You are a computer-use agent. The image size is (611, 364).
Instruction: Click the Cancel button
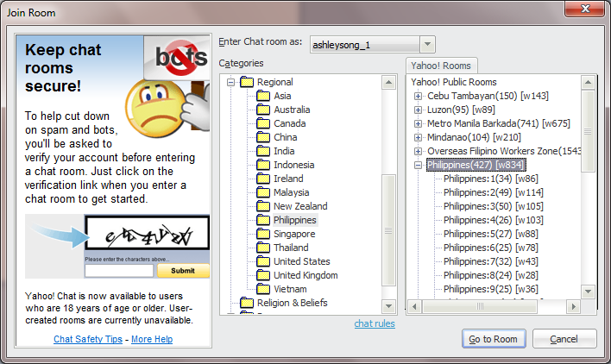564,339
